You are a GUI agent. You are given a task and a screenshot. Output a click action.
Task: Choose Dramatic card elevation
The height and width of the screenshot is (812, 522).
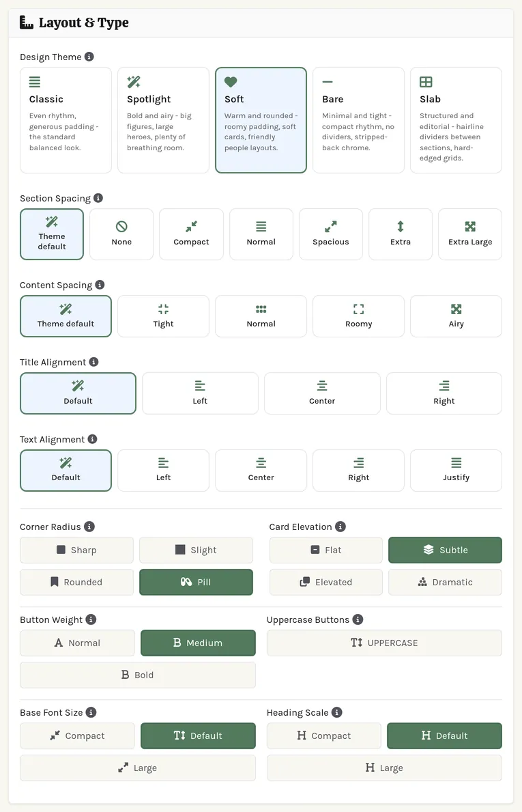[445, 582]
